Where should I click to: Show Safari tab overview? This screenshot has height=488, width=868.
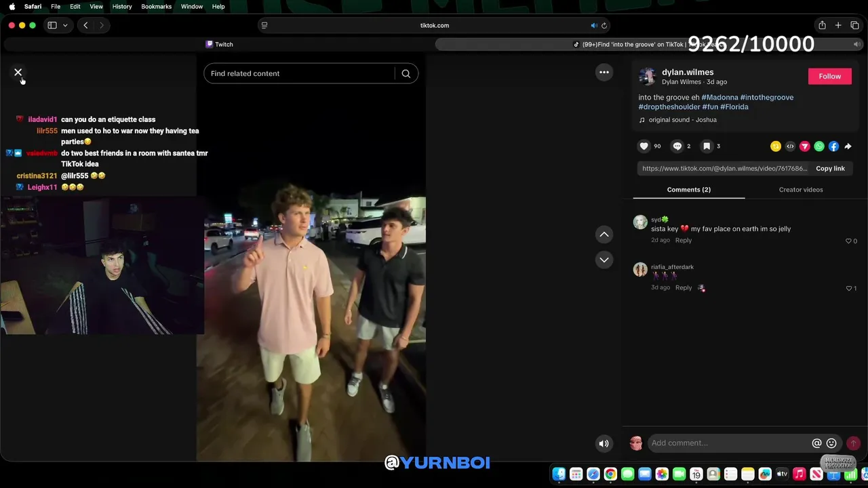(854, 25)
